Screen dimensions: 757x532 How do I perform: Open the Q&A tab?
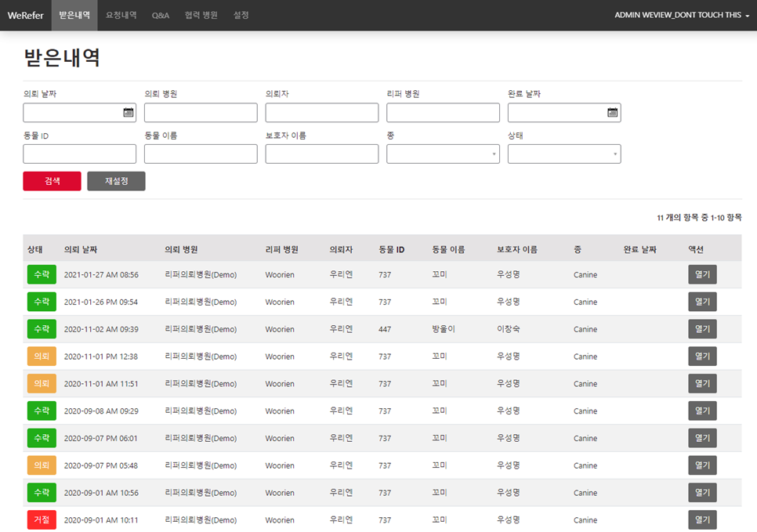161,15
